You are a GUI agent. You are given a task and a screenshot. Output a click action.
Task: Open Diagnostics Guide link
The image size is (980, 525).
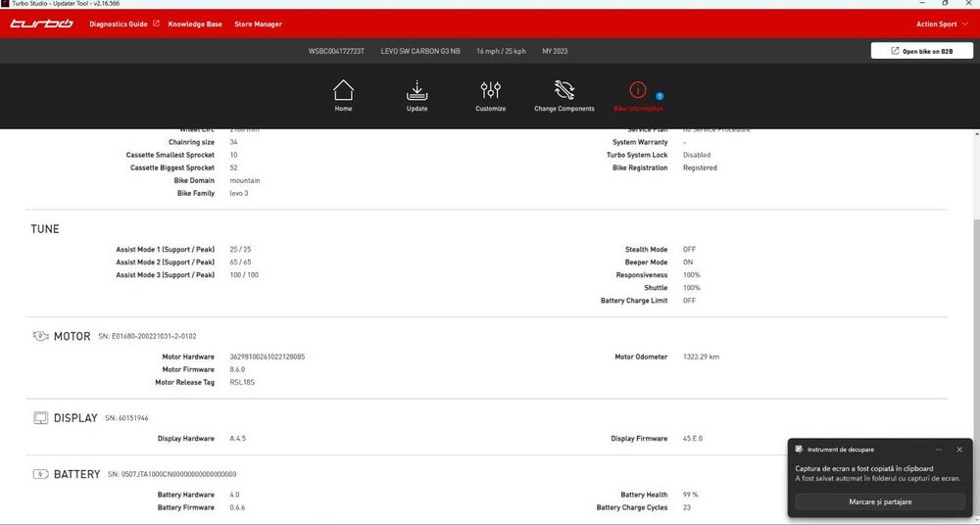(x=119, y=24)
